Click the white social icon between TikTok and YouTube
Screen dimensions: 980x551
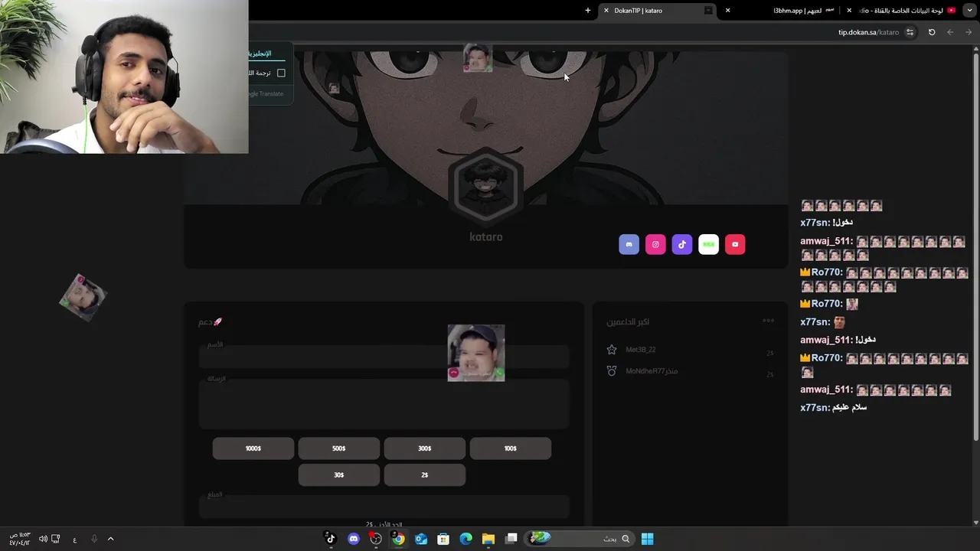pyautogui.click(x=709, y=244)
